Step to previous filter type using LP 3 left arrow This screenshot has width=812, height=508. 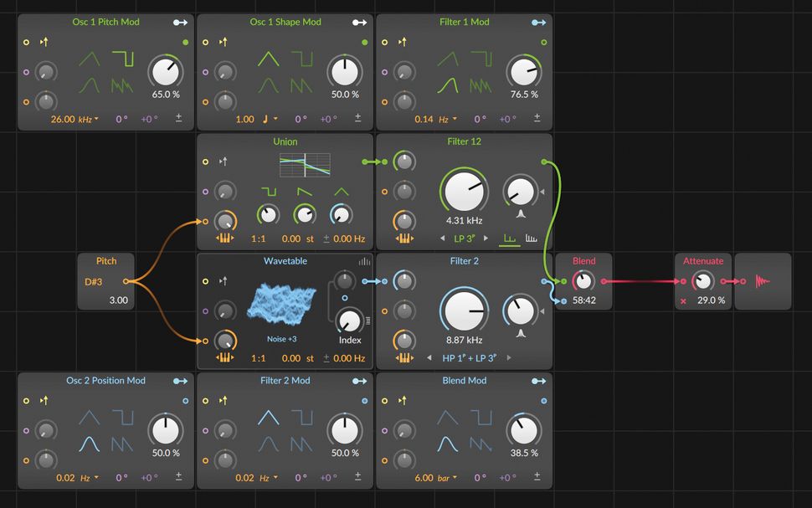pos(443,238)
